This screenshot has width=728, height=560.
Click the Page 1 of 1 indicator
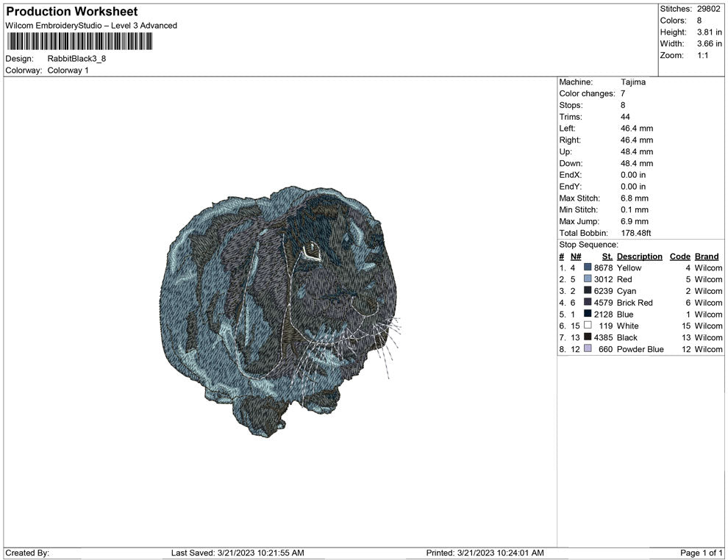click(702, 553)
